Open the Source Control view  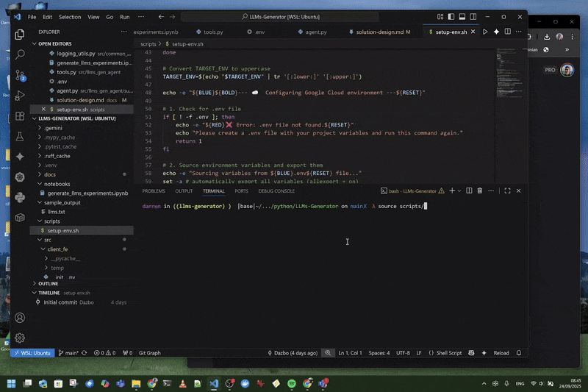(x=20, y=75)
